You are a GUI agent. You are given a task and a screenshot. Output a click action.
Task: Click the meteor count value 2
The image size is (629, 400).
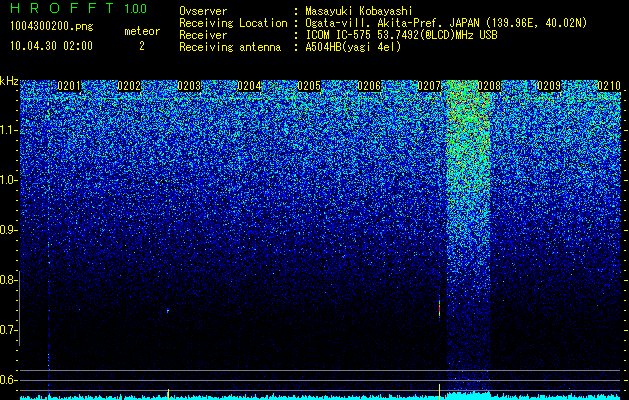pos(142,46)
